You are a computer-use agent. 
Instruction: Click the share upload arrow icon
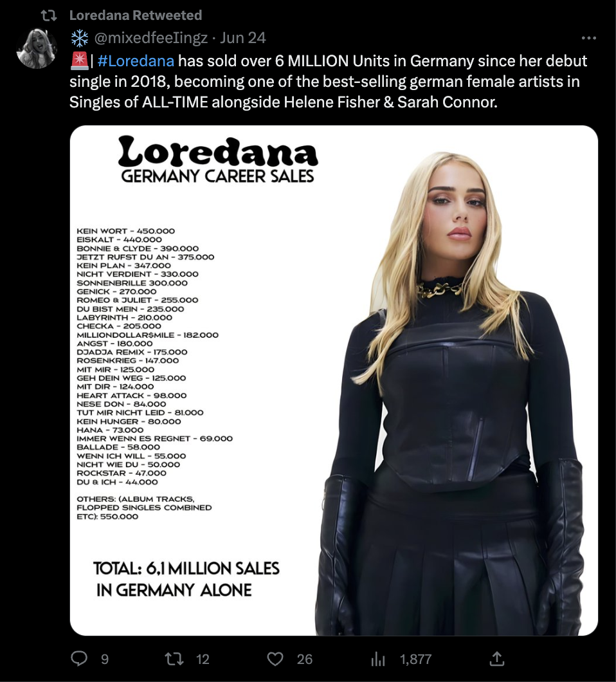pyautogui.click(x=497, y=658)
